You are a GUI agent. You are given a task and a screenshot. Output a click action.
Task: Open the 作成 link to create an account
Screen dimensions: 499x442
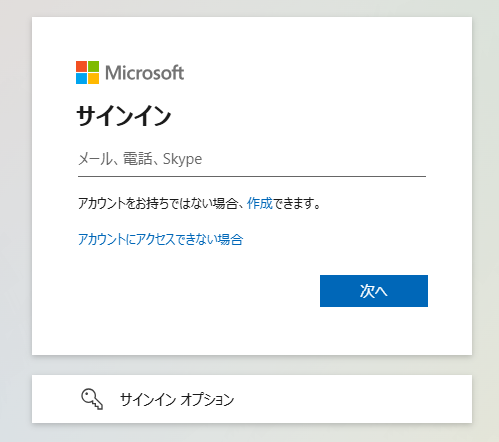click(x=260, y=203)
